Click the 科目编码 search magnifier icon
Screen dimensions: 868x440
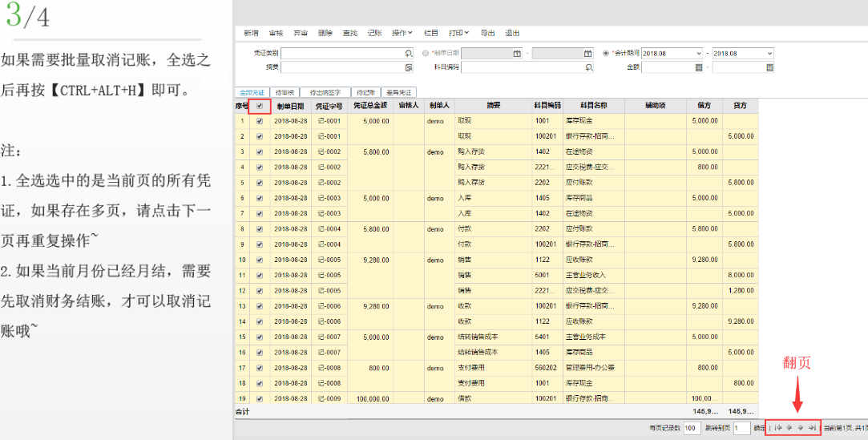[589, 67]
